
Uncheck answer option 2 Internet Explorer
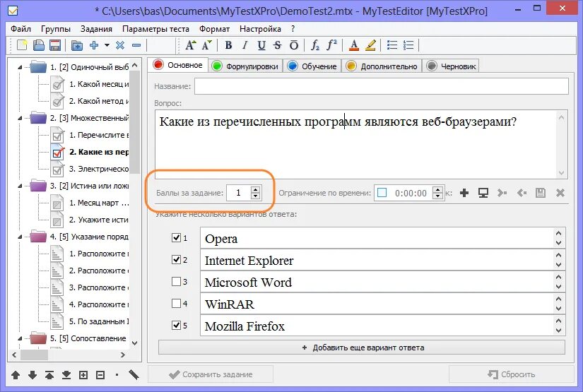coord(176,259)
